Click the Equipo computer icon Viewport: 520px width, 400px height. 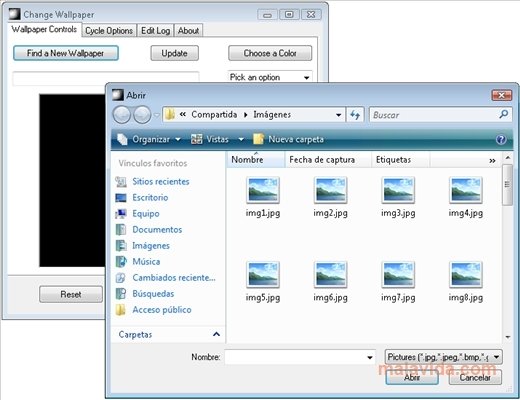tap(121, 214)
